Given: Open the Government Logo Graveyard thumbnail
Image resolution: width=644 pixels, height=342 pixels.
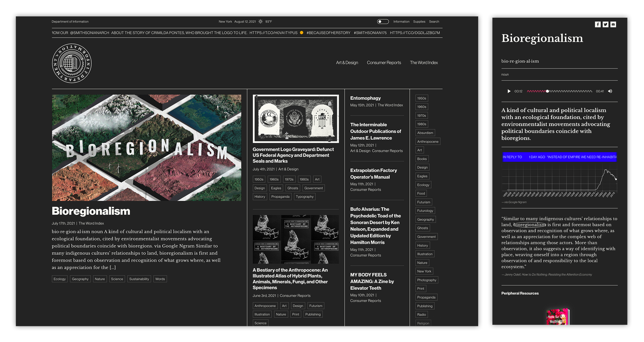Looking at the screenshot, I should (296, 119).
